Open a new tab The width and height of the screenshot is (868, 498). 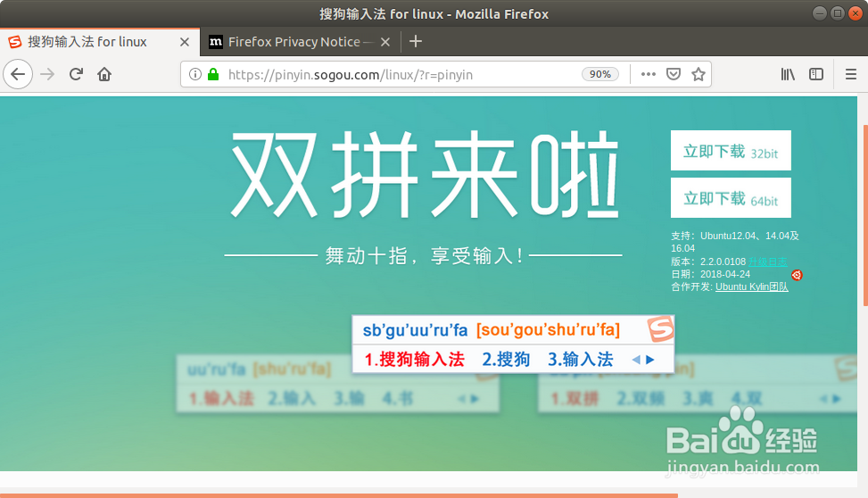coord(416,42)
